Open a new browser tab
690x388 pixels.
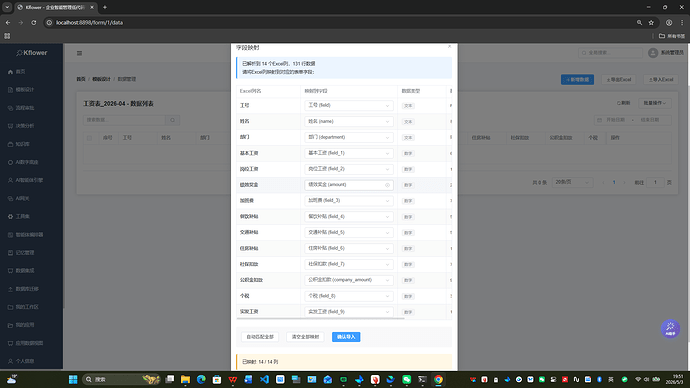point(105,7)
